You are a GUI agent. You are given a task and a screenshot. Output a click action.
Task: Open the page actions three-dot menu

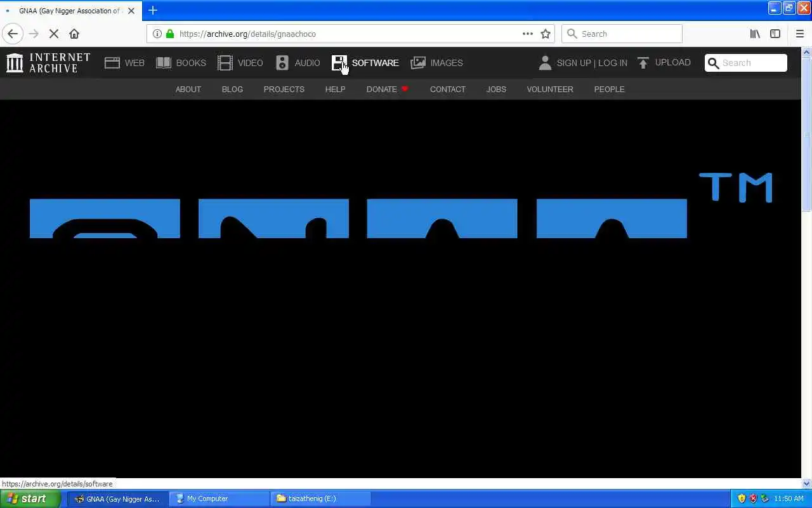click(x=528, y=34)
